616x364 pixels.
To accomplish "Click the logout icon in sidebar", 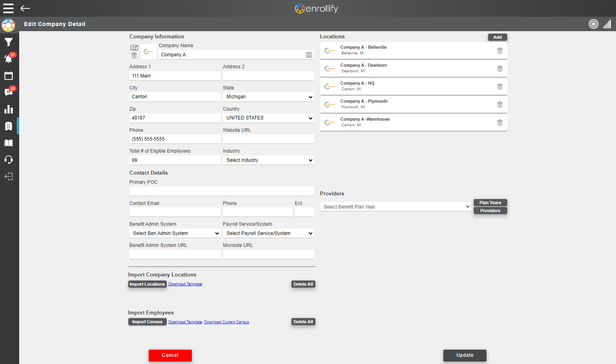I will [8, 177].
